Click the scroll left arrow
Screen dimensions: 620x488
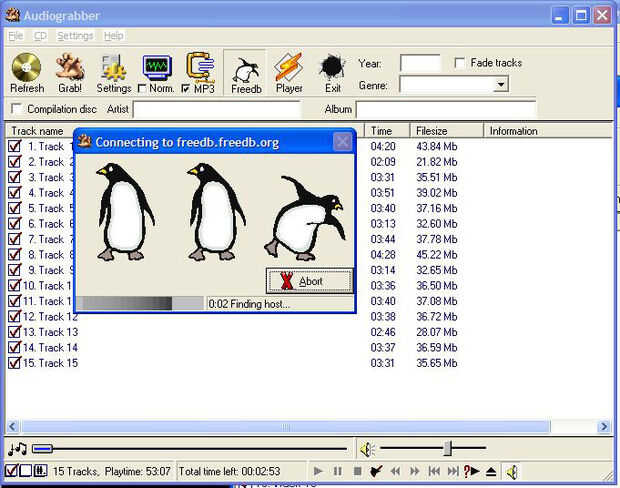[13, 427]
